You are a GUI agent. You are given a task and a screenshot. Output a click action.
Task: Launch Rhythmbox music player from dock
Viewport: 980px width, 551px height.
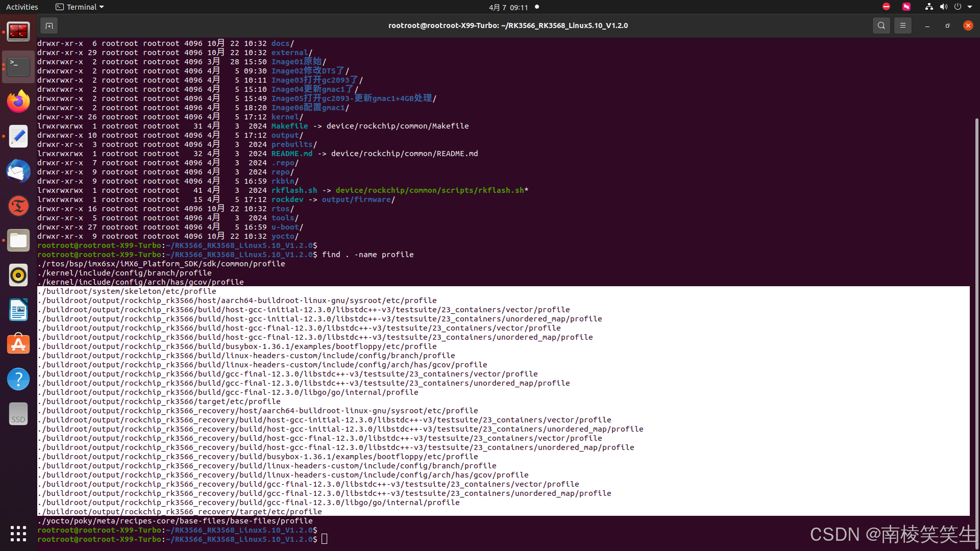[x=18, y=275]
